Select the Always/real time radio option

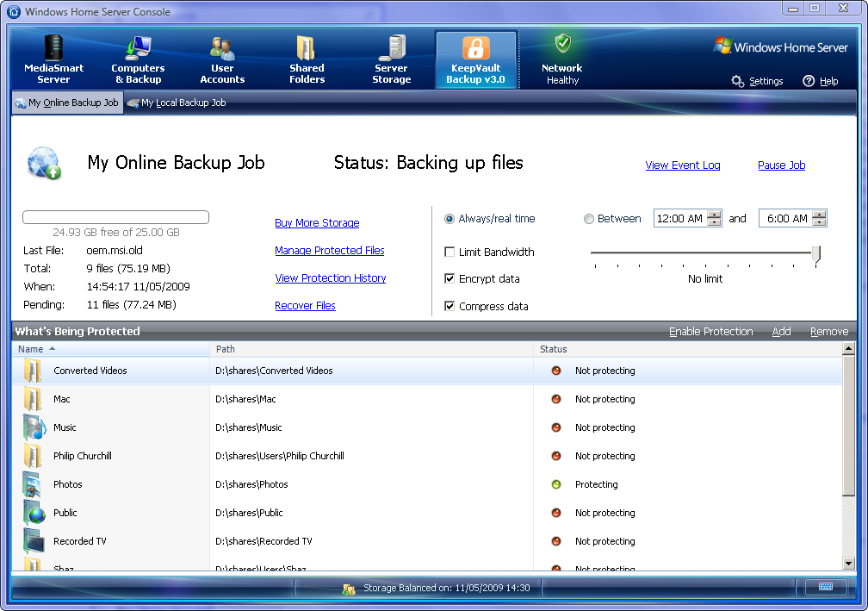pos(449,219)
